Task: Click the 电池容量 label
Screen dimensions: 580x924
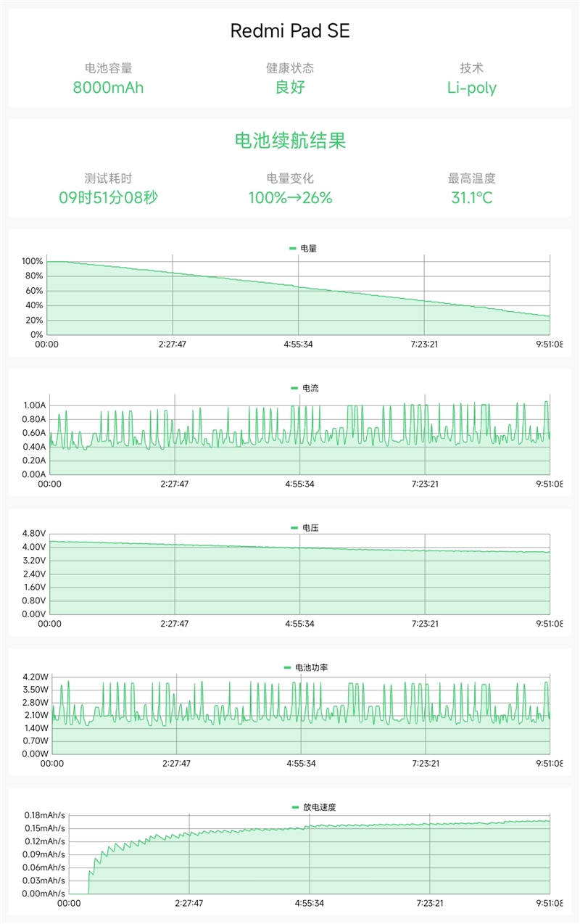Action: (x=108, y=68)
